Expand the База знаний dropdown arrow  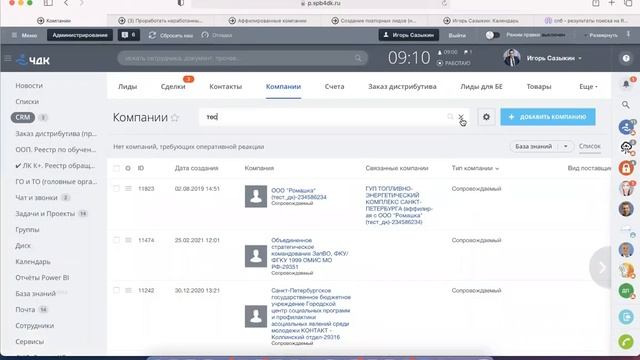566,147
